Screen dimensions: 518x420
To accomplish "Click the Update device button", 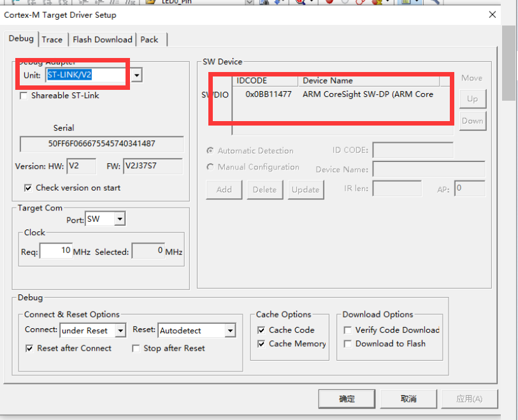I will [x=306, y=190].
